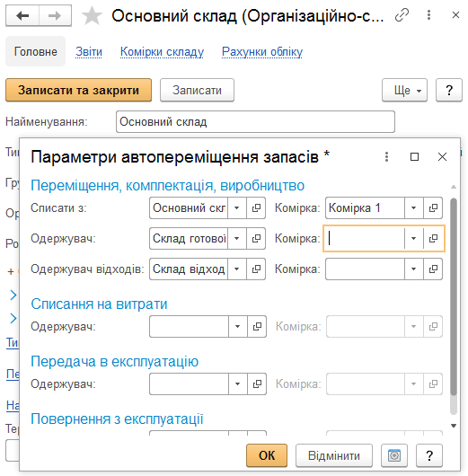Open Одержувач відходів Комірка record icon
This screenshot has width=468, height=476.
(433, 269)
